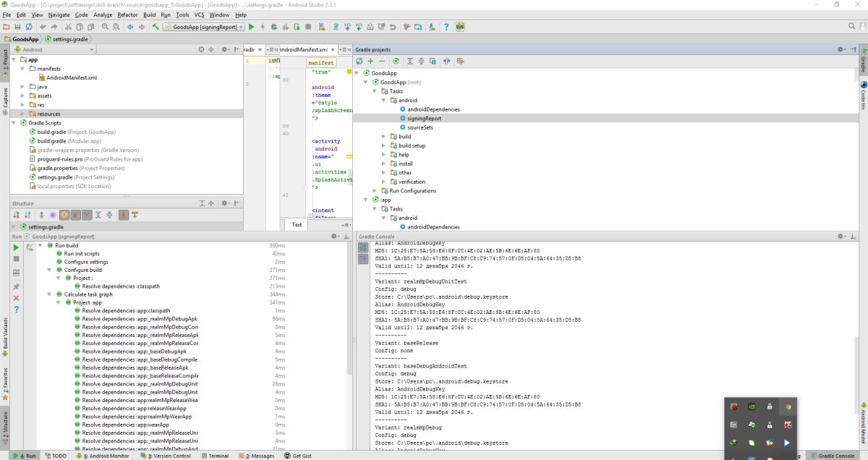Expand the verification tasks folder

click(x=384, y=182)
